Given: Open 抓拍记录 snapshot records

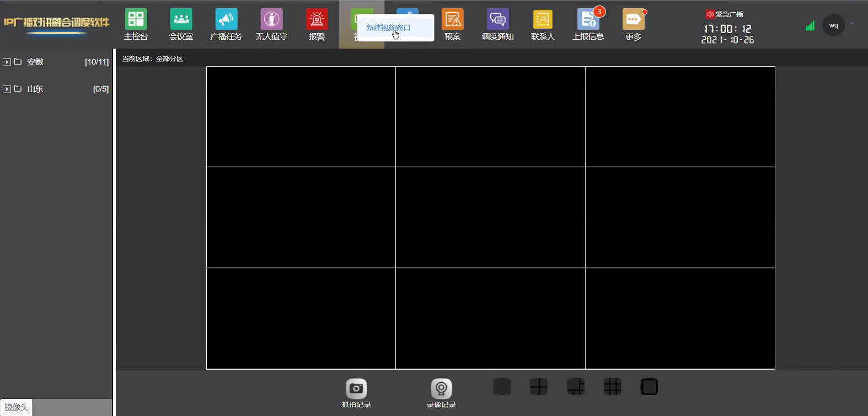Looking at the screenshot, I should (356, 393).
